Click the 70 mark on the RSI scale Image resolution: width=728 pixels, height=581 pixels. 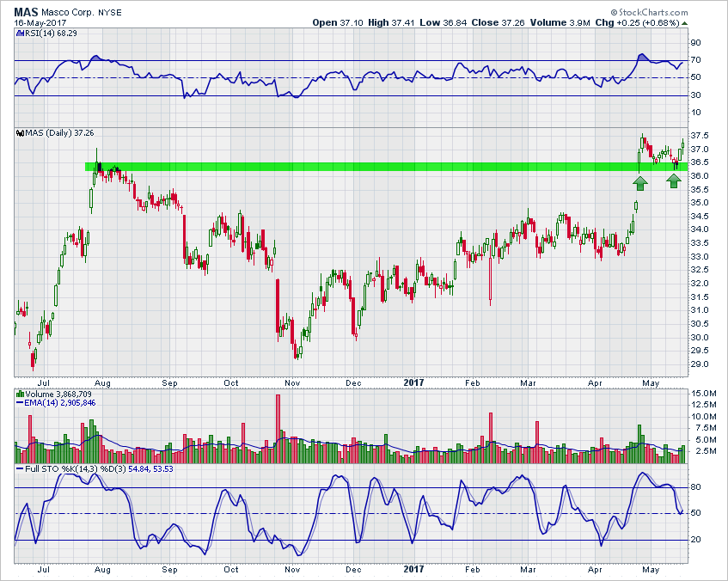pos(695,60)
